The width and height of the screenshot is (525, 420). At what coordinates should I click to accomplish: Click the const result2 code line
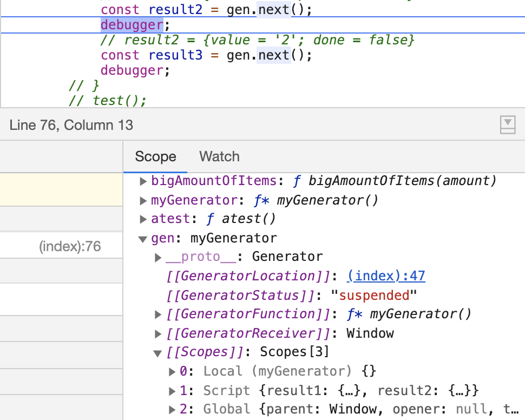tap(206, 10)
